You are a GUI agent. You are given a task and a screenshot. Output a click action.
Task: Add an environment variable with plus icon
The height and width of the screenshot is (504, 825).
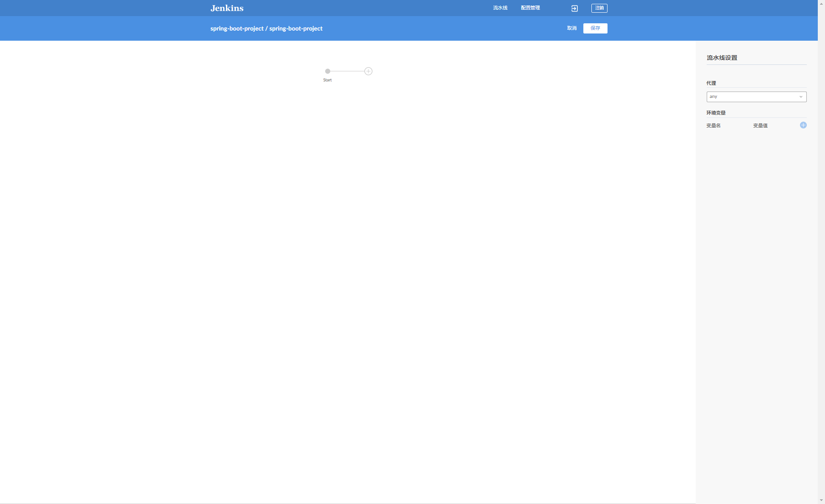(803, 125)
